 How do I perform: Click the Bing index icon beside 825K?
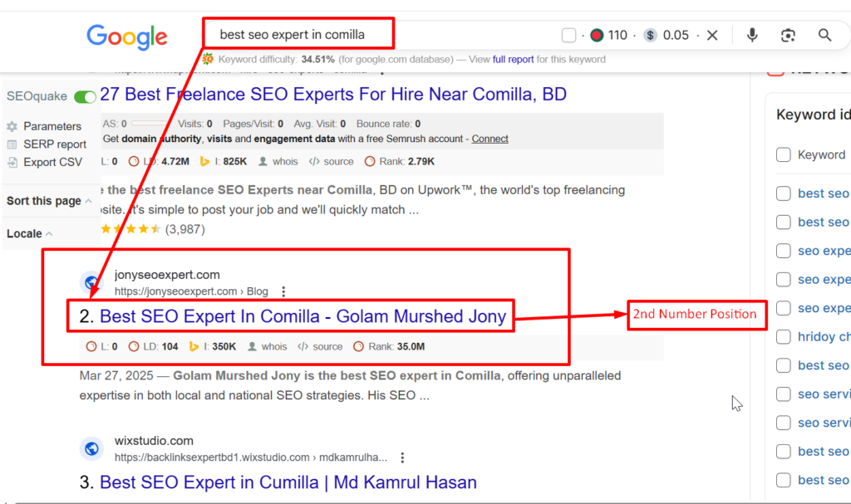click(204, 161)
